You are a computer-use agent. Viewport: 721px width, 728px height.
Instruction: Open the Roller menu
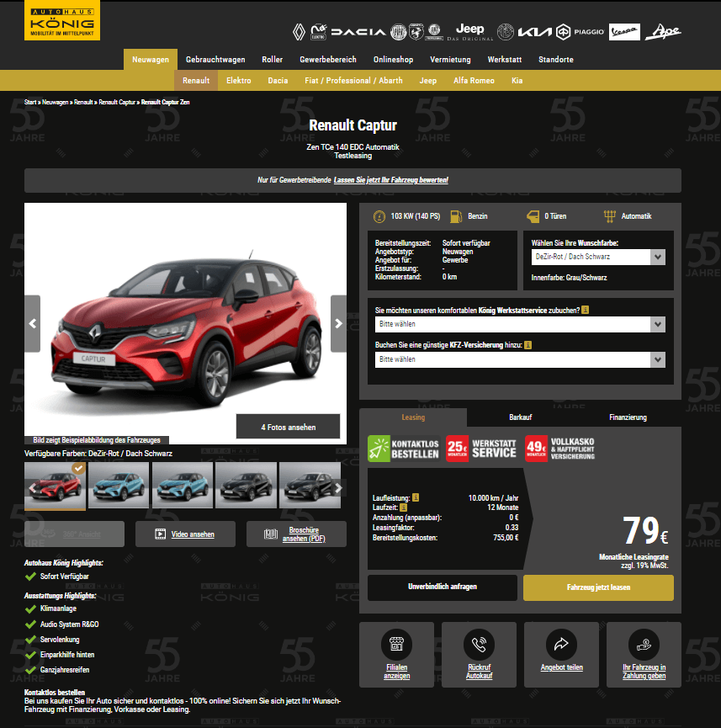(272, 60)
